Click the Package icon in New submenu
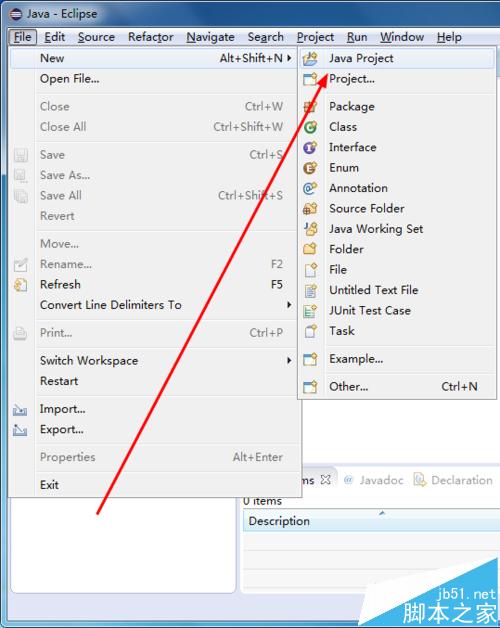Viewport: 500px width, 628px height. [x=310, y=107]
